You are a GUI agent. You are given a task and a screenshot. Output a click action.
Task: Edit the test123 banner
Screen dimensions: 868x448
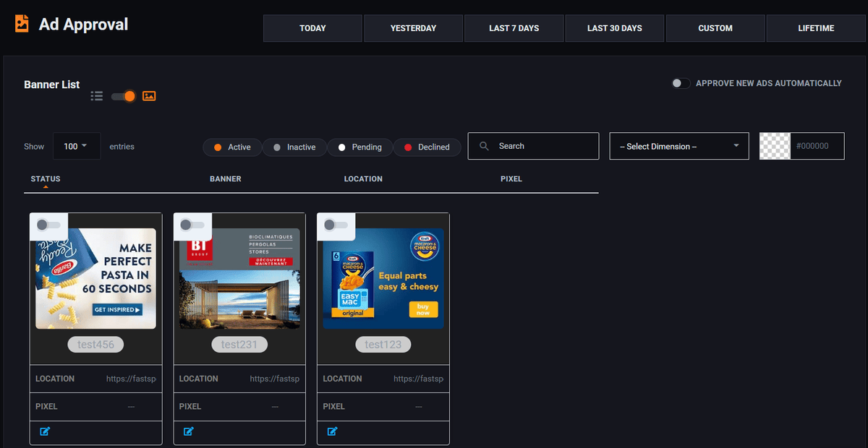click(x=333, y=431)
